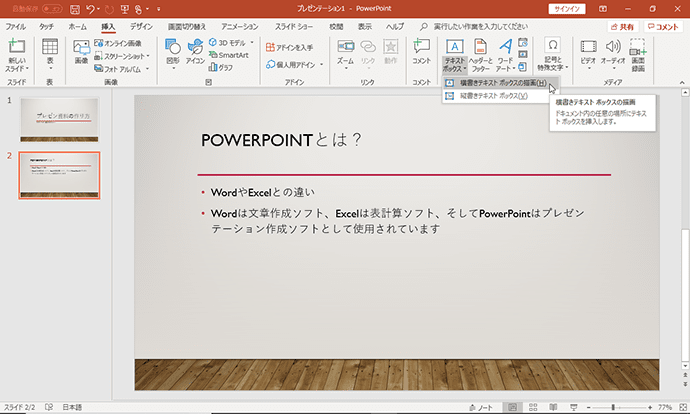The image size is (690, 414).
Task: Click the slide number icon
Action: pyautogui.click(x=523, y=55)
